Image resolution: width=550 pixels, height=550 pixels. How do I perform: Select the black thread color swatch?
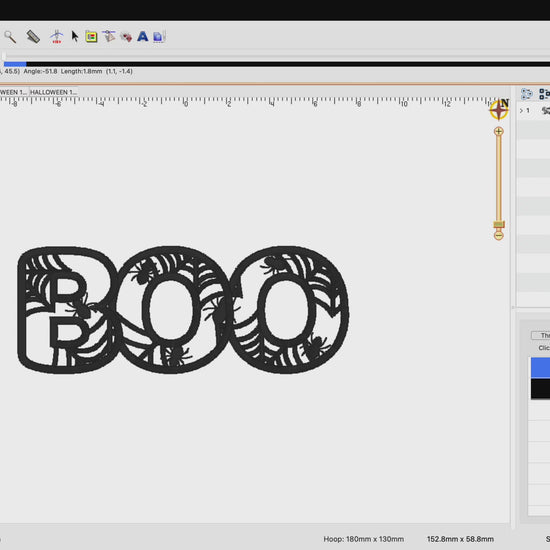[540, 389]
